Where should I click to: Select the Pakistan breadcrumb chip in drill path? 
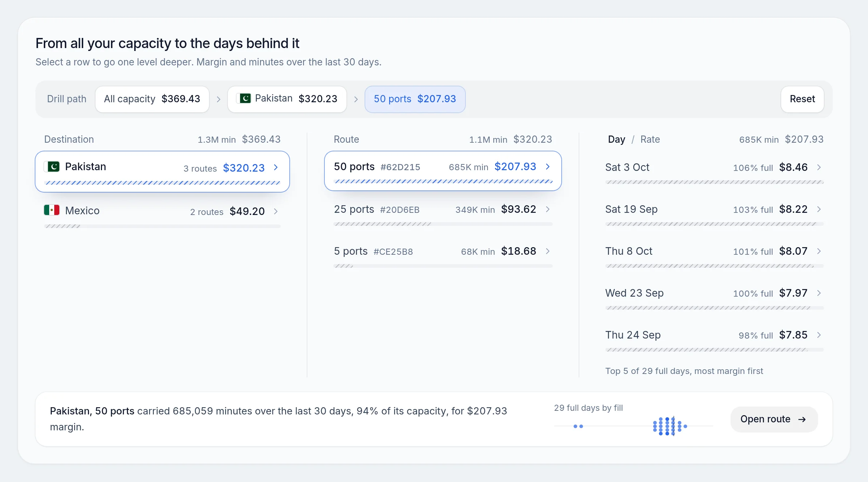coord(287,99)
